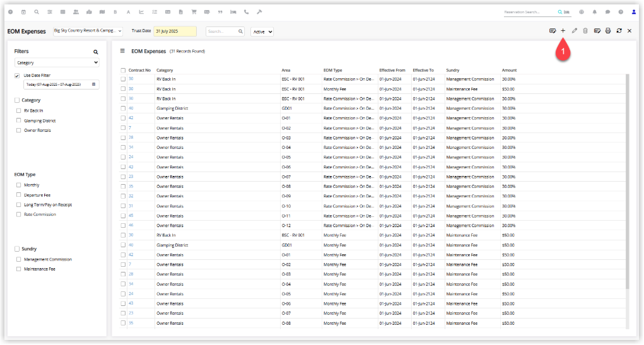Sort by the Contract No column header
644x345 pixels.
tap(139, 70)
